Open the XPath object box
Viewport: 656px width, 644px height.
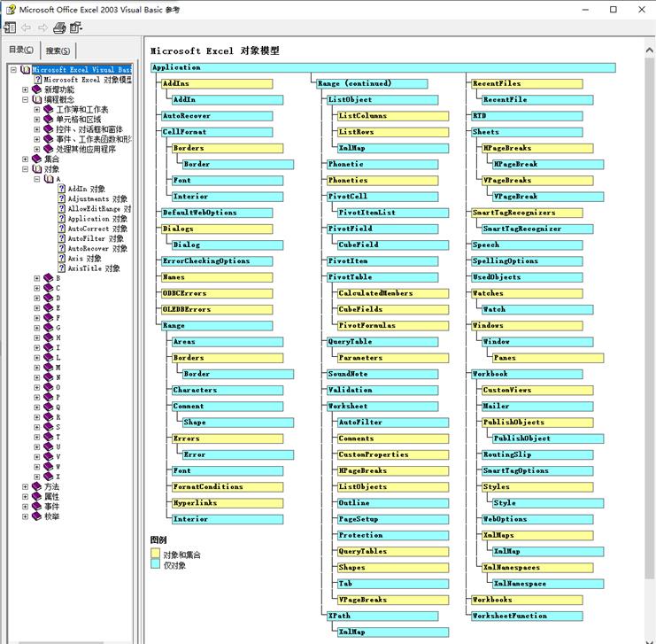pyautogui.click(x=382, y=616)
